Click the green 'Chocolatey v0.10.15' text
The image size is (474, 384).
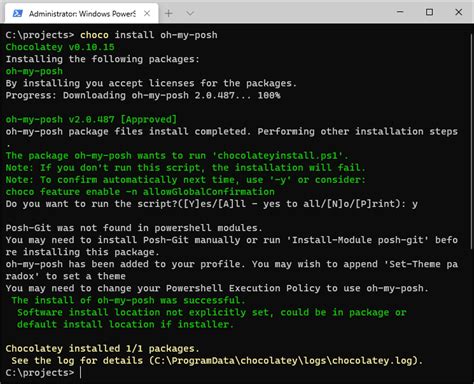coord(60,47)
